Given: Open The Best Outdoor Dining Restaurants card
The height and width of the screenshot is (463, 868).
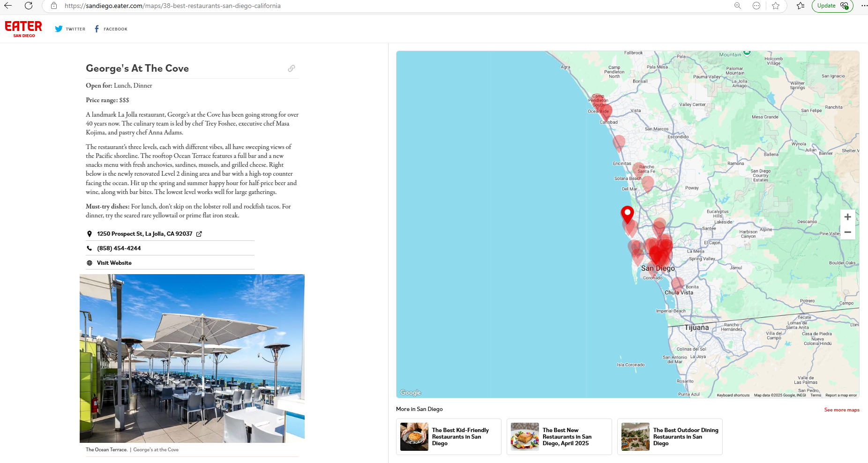Looking at the screenshot, I should [x=670, y=437].
